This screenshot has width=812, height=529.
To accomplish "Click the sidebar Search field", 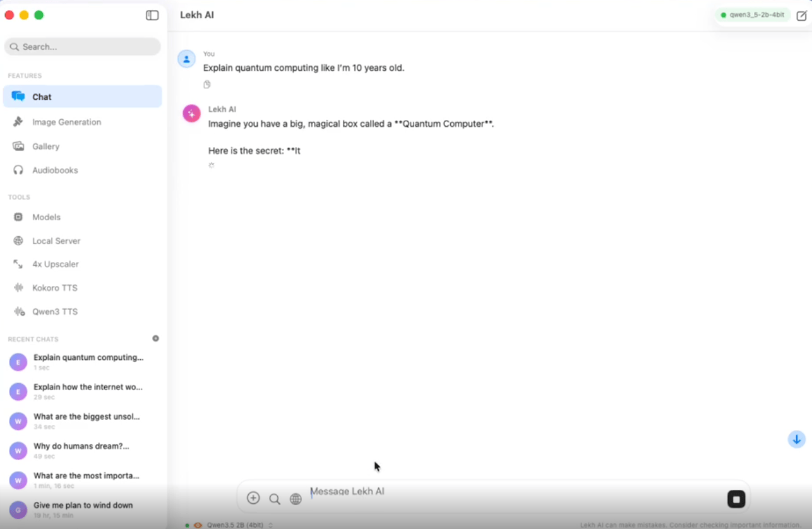I will coord(82,47).
